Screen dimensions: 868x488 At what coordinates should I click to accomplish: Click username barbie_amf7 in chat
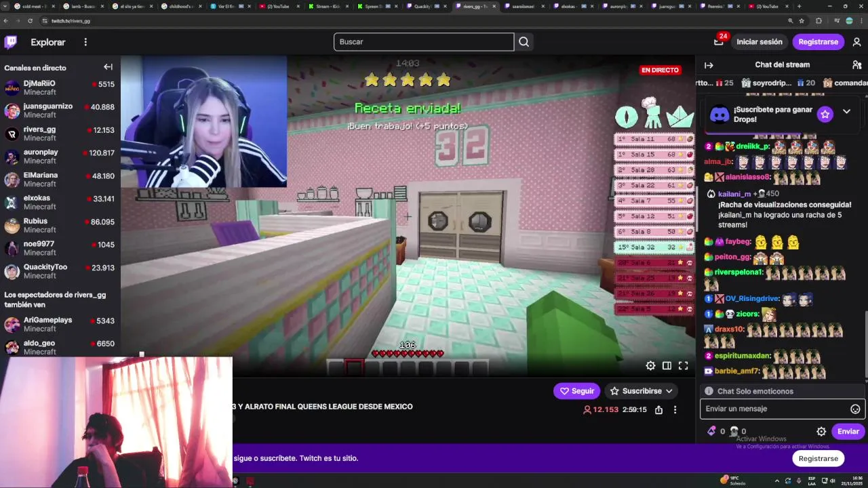pyautogui.click(x=737, y=371)
